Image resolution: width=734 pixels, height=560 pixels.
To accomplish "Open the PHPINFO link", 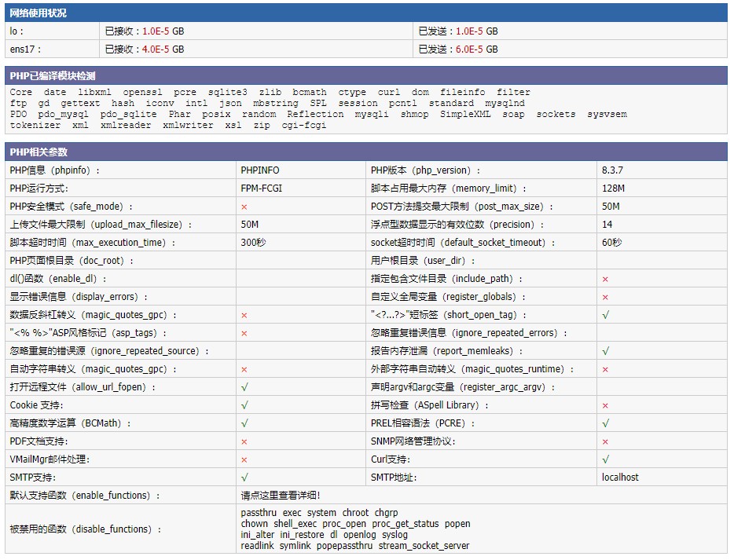I will [x=259, y=170].
